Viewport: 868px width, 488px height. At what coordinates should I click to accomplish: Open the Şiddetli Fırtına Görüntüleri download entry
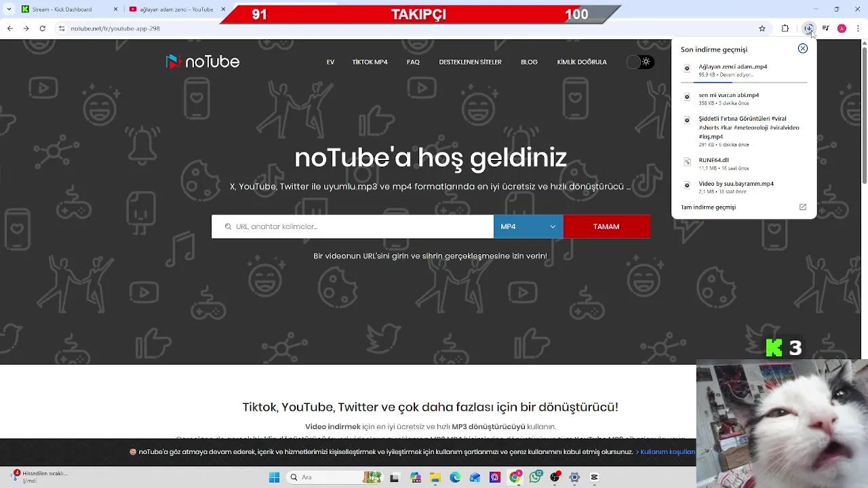(x=744, y=131)
